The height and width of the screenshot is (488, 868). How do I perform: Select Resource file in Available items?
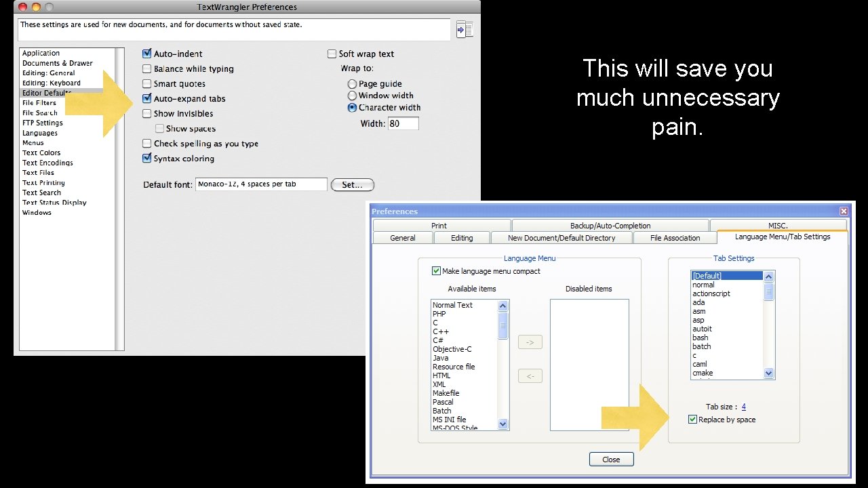coord(454,367)
